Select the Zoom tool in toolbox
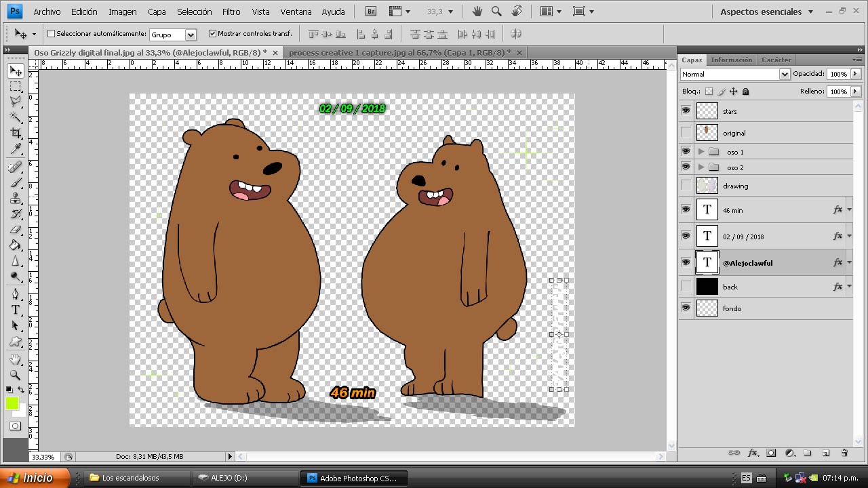 16,375
